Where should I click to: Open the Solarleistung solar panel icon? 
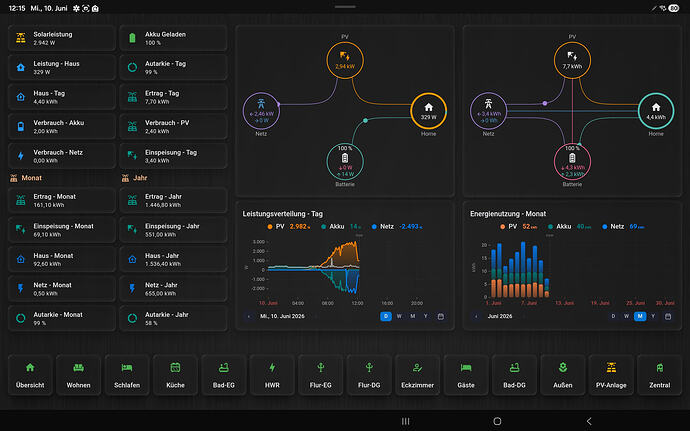click(21, 38)
